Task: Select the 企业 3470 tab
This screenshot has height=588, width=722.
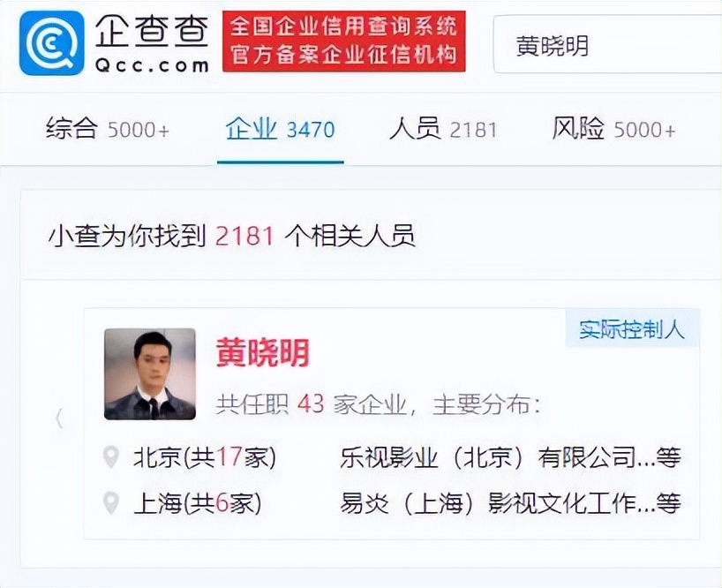Action: (280, 129)
